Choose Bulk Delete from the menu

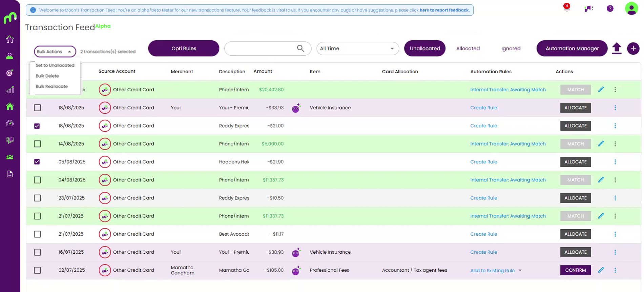47,76
